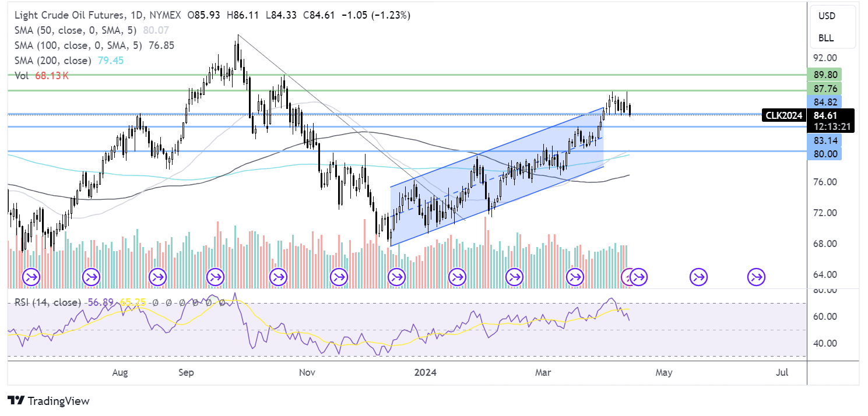Image resolution: width=868 pixels, height=416 pixels.
Task: Open the roll marker between Aug and Sep
Action: 157,276
